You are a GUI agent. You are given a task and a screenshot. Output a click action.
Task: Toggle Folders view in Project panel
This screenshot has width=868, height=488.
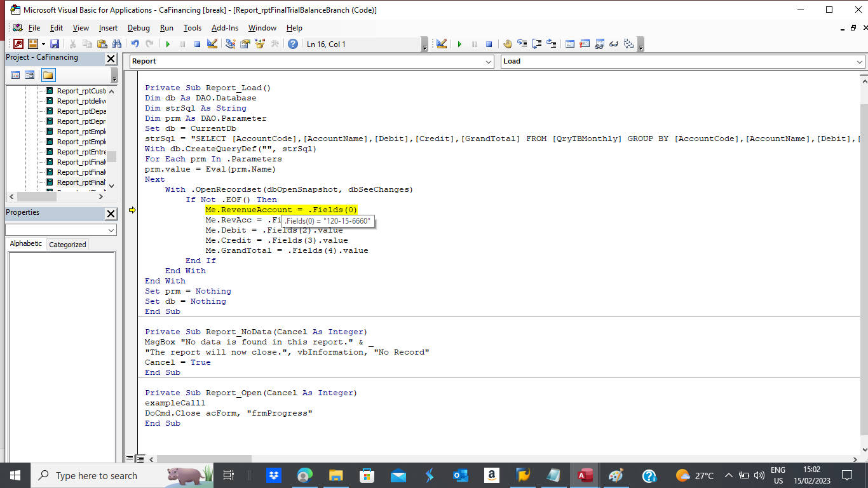point(48,75)
